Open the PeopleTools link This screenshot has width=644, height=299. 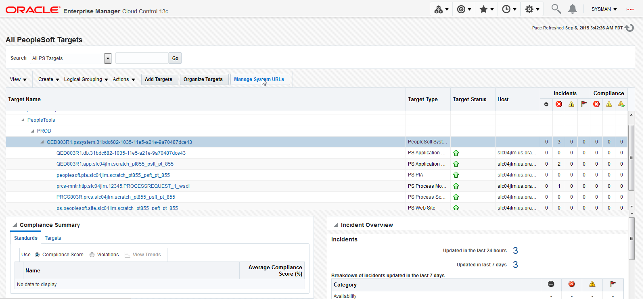(41, 120)
